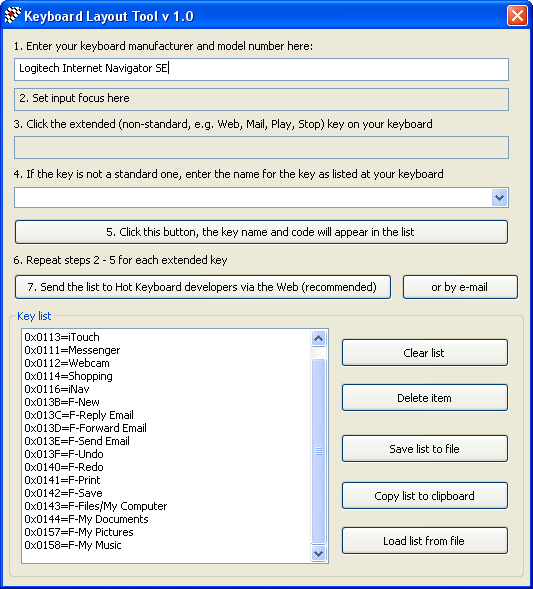Click the 'Set input focus here' field

point(261,99)
